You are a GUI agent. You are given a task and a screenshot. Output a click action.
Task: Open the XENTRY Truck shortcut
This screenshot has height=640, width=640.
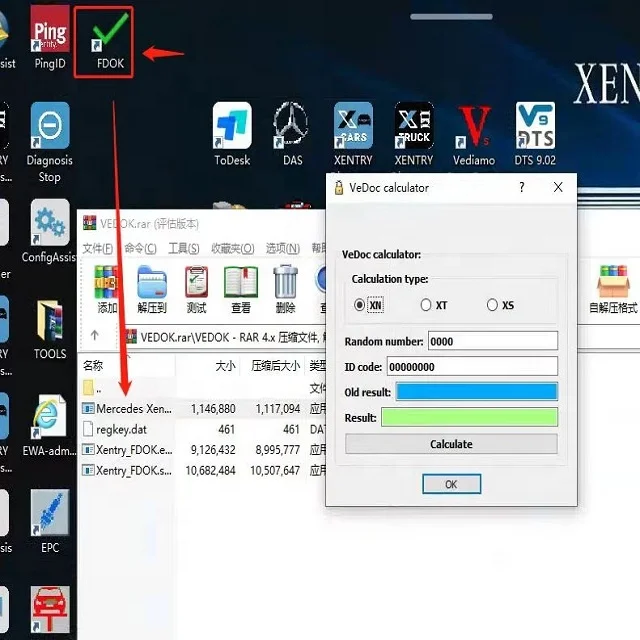coord(413,135)
